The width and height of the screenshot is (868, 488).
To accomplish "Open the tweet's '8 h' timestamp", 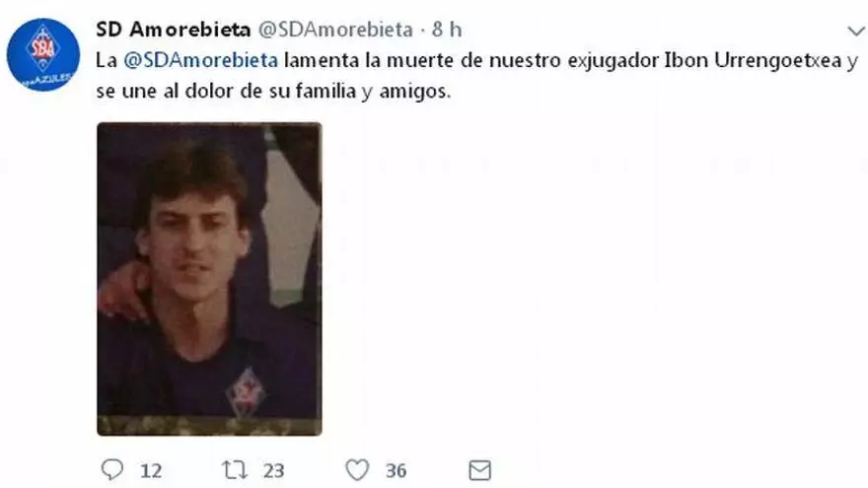I will [x=447, y=30].
